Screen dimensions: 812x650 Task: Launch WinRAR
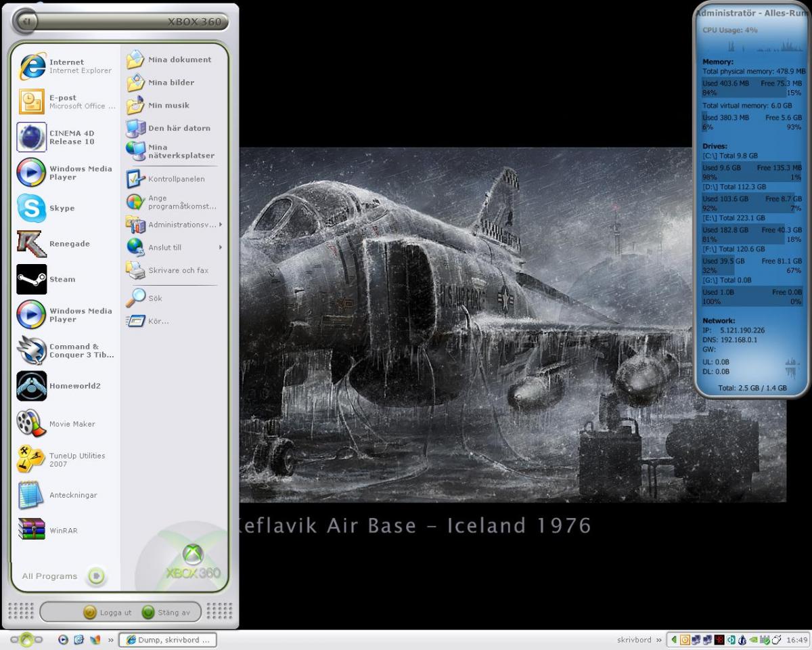[x=66, y=530]
